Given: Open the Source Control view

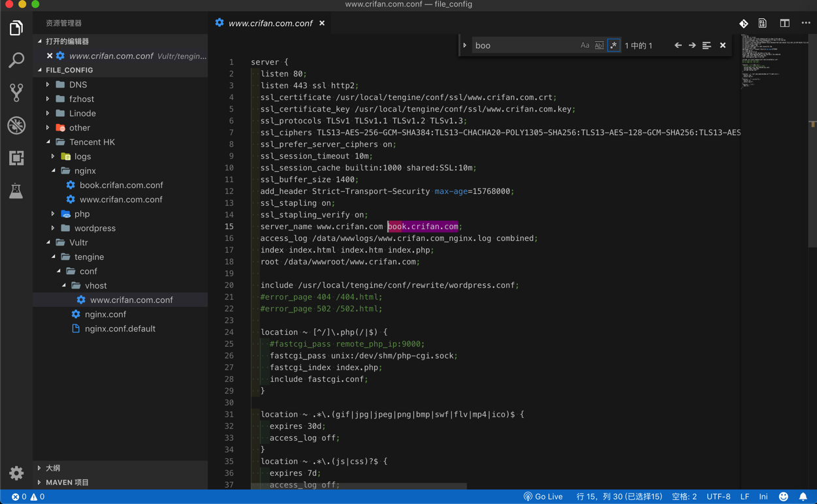Looking at the screenshot, I should (16, 92).
